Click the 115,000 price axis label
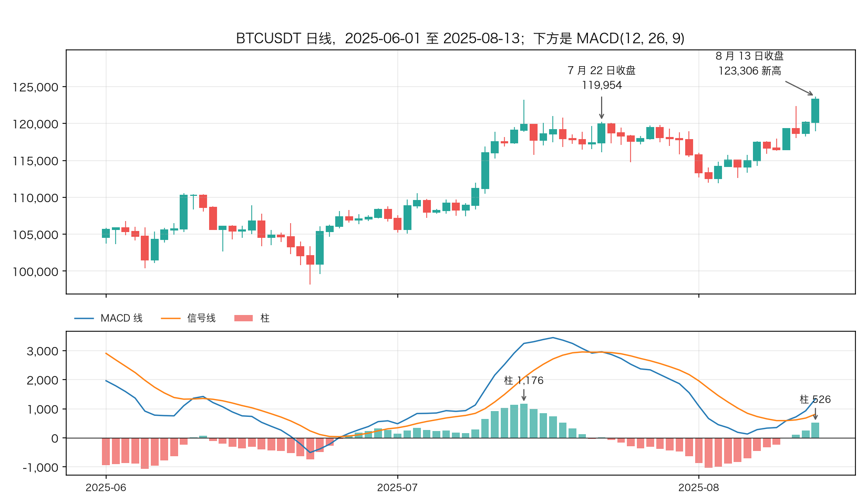This screenshot has height=504, width=867. 35,161
